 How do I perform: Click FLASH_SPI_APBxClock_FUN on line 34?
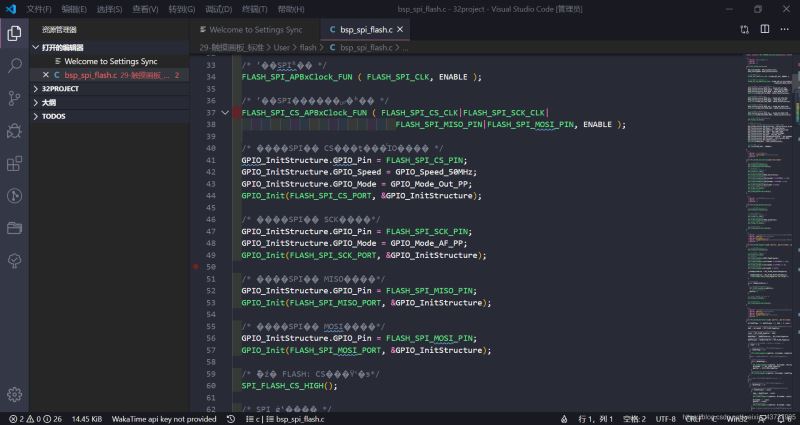(296, 77)
